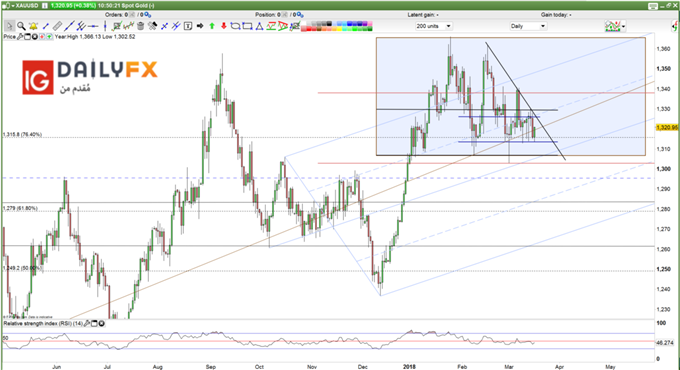The width and height of the screenshot is (680, 370).
Task: Open the Price panel settings wrench
Action: (20, 37)
